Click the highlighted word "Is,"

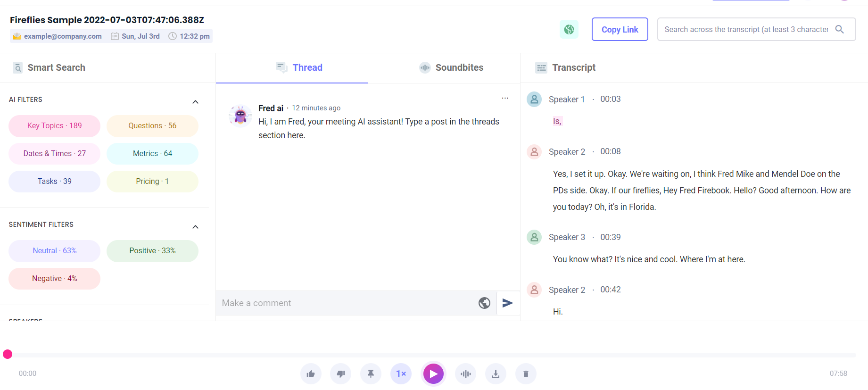[557, 121]
